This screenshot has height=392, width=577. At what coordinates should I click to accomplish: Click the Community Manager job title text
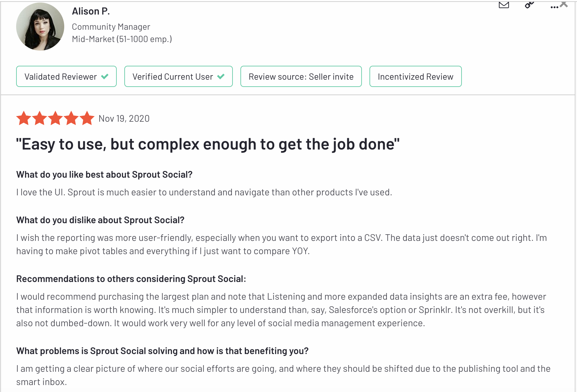coord(111,27)
